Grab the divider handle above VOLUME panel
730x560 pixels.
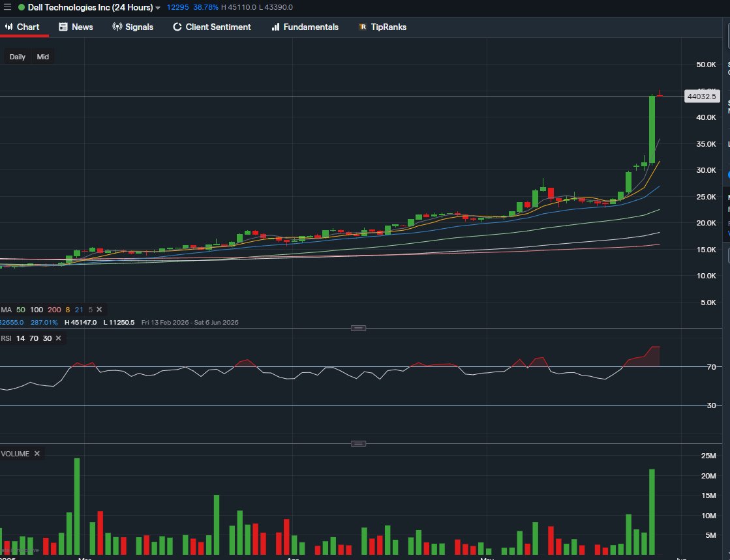[x=358, y=444]
